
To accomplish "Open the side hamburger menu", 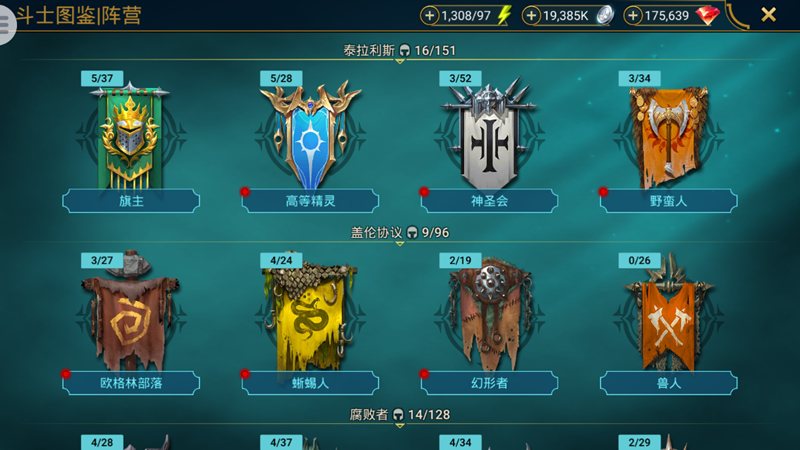I will (x=5, y=23).
